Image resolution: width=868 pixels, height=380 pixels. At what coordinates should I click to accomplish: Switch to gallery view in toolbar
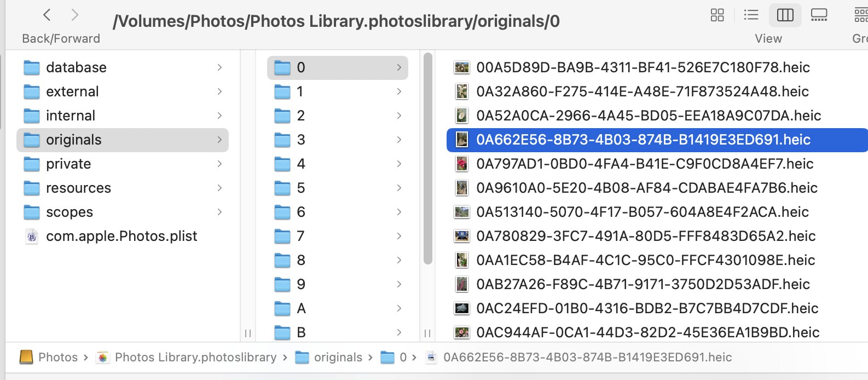coord(819,15)
